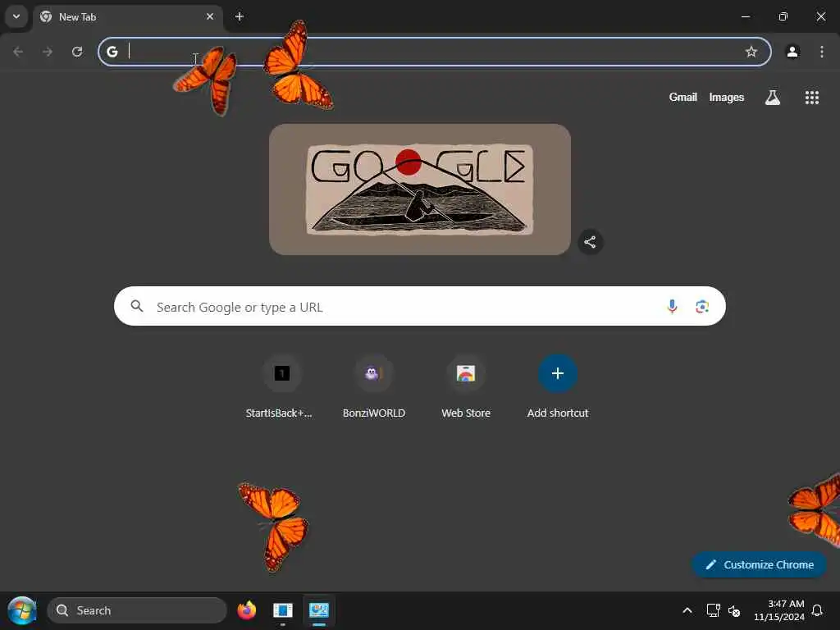
Task: Close the New Tab tab
Action: click(210, 16)
